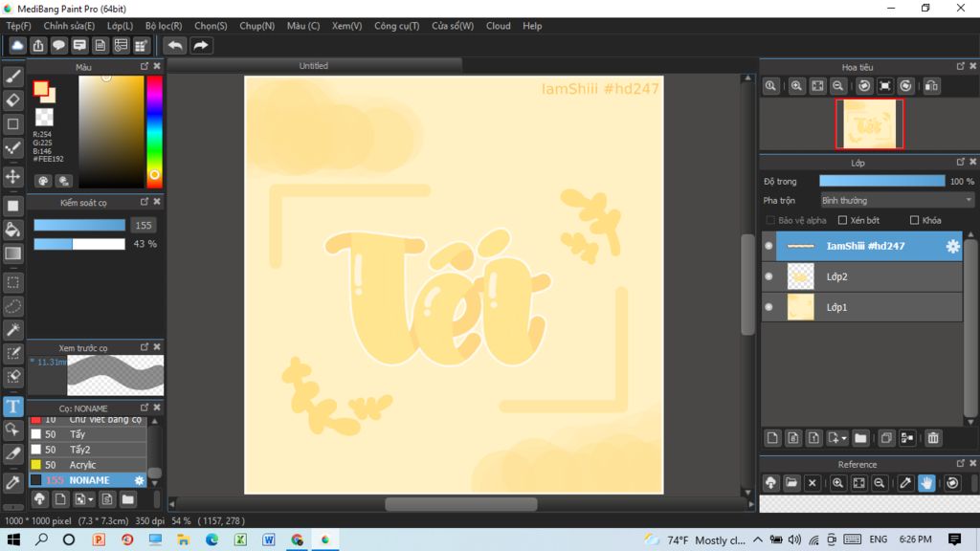Click the canvas horizontal scrollbar
Screen dimensions: 980x551
[x=461, y=504]
